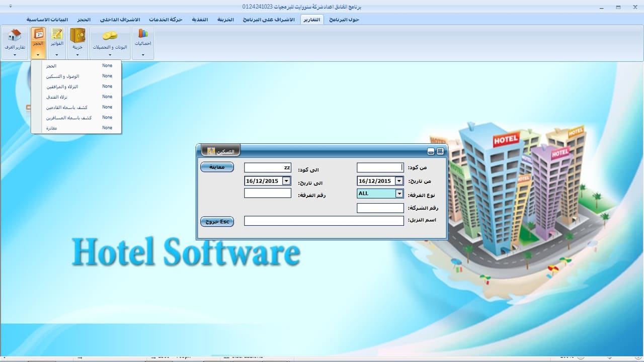This screenshot has height=362, width=644.
Task: Click the معاينة preview button
Action: point(217,167)
